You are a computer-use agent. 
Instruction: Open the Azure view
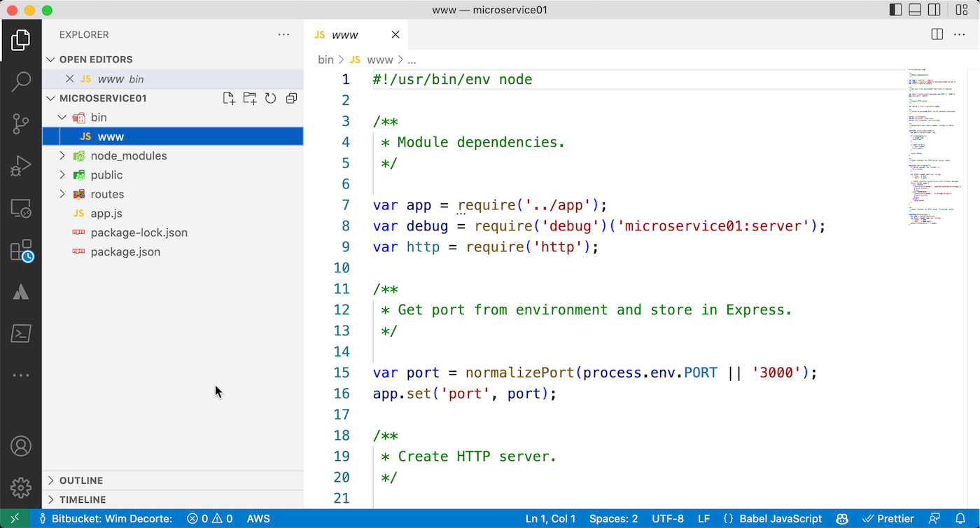(x=21, y=292)
